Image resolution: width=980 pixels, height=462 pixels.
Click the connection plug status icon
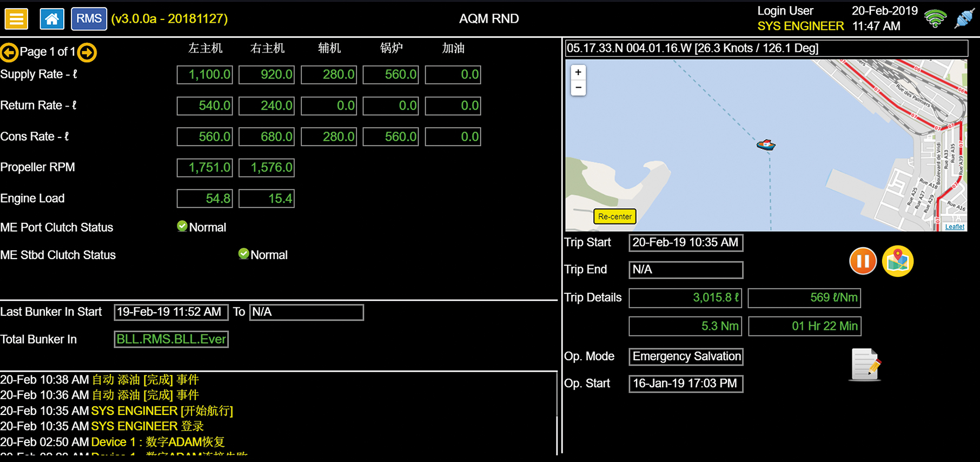(x=964, y=18)
